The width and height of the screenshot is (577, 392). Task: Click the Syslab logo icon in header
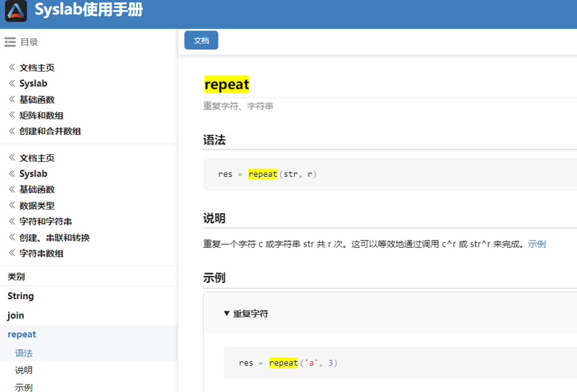pos(16,11)
